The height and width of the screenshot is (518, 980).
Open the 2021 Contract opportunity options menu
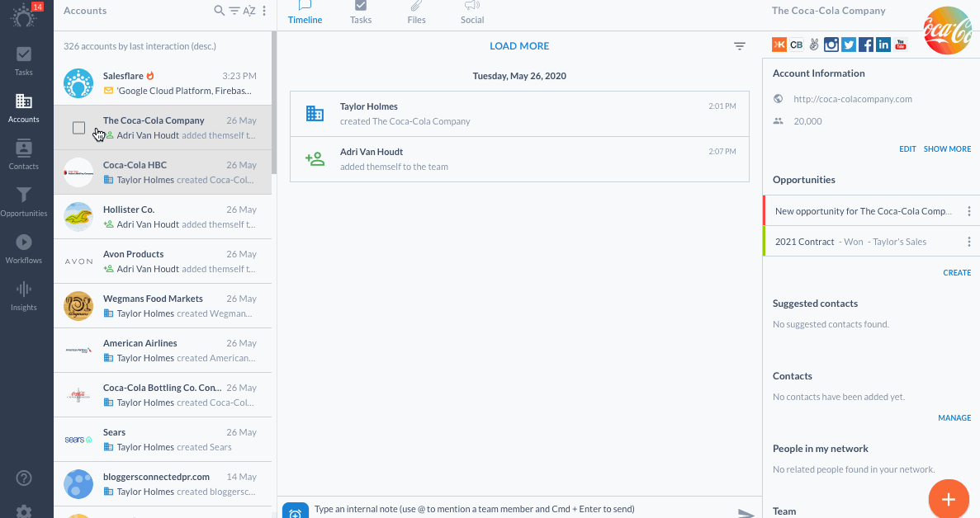pyautogui.click(x=968, y=242)
